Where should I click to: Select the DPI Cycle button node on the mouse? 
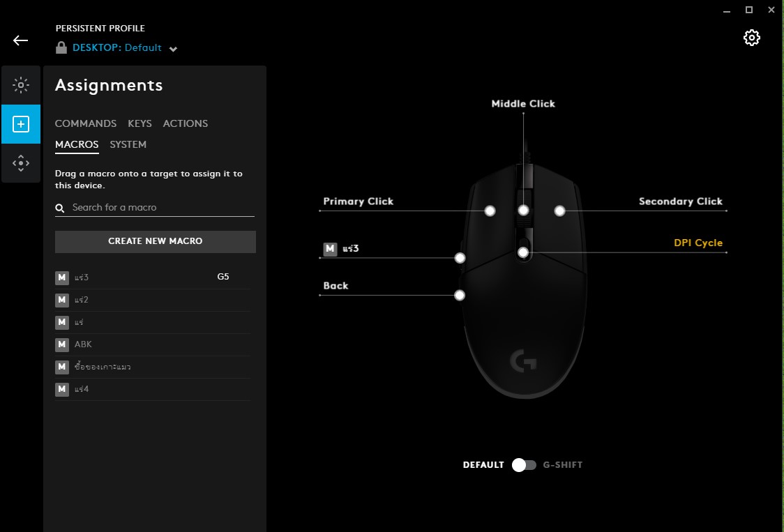523,252
